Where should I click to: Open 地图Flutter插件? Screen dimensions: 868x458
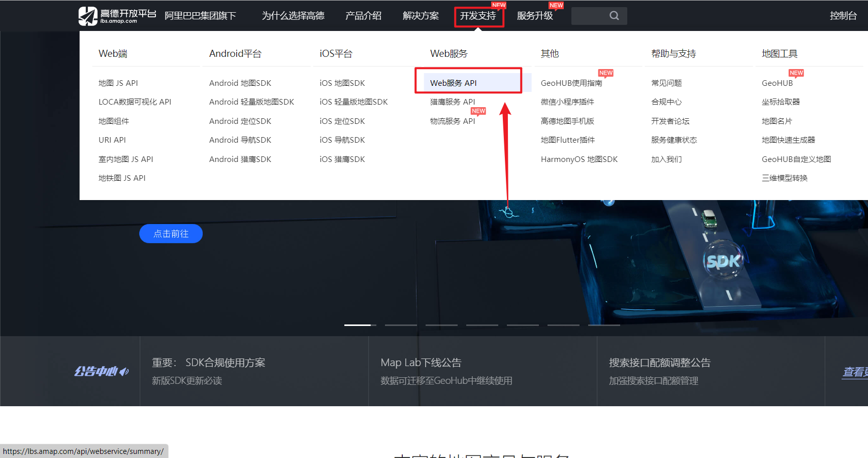coord(568,140)
